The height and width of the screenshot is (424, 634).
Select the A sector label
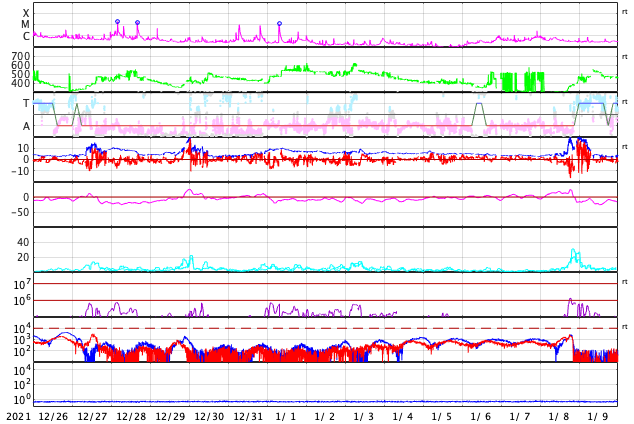26,127
